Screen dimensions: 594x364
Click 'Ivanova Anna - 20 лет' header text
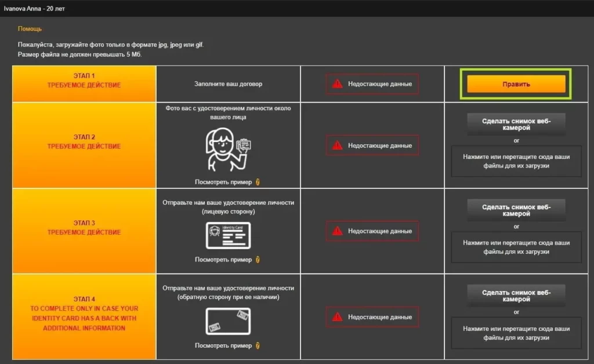tap(34, 8)
